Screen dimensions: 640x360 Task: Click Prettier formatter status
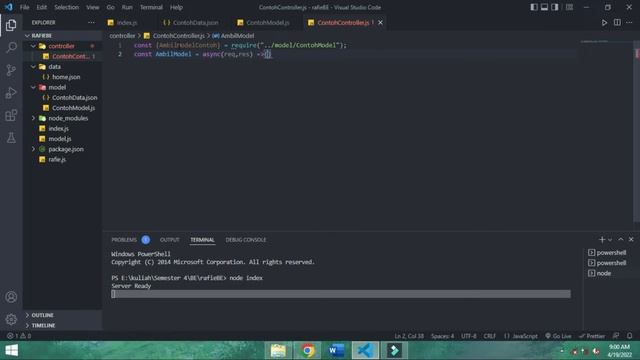pos(592,336)
